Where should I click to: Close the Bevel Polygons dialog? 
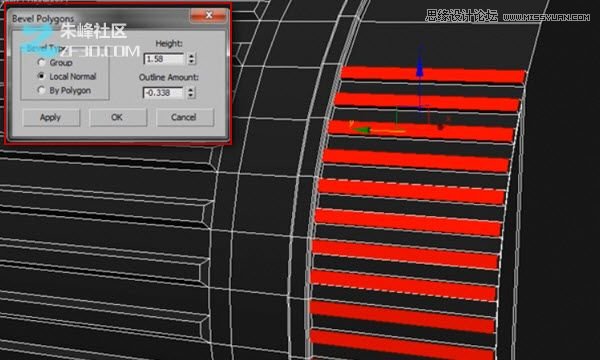(209, 15)
